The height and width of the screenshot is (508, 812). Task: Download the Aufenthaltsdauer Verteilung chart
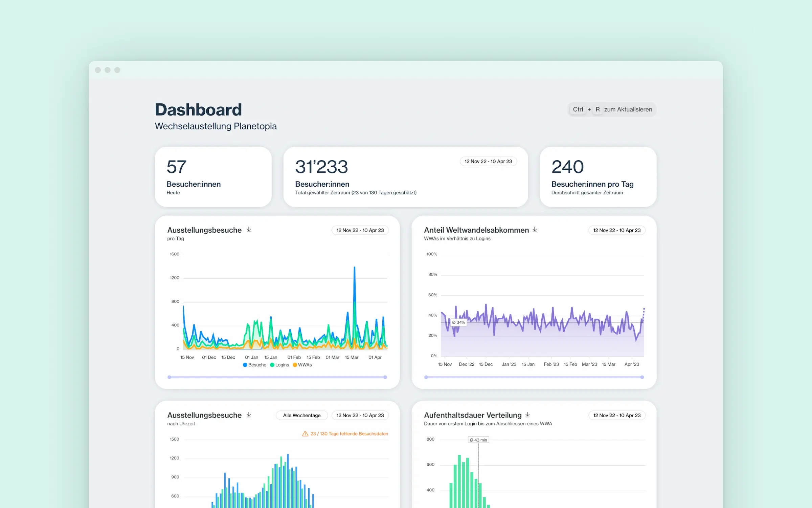pyautogui.click(x=527, y=415)
